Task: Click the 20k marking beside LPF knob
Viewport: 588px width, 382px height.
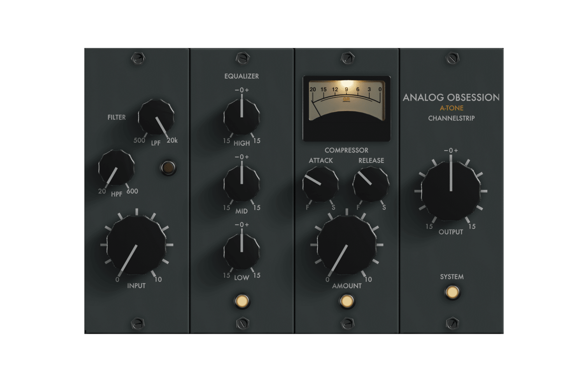Action: tap(172, 140)
